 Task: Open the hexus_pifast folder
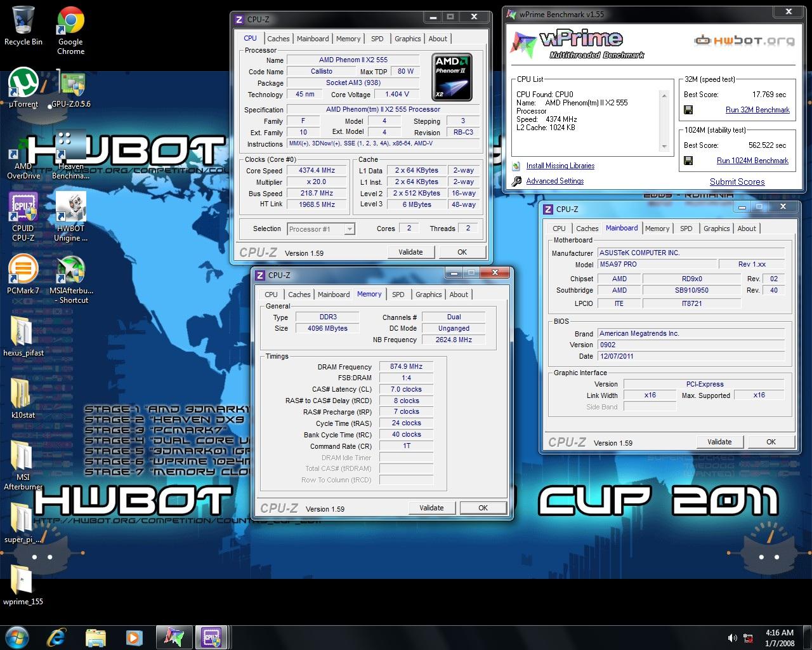(23, 336)
